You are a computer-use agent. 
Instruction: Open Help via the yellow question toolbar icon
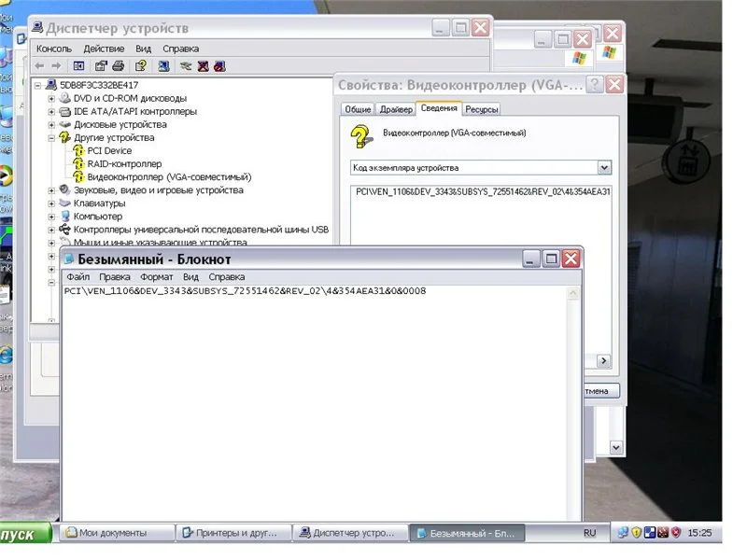coord(141,66)
